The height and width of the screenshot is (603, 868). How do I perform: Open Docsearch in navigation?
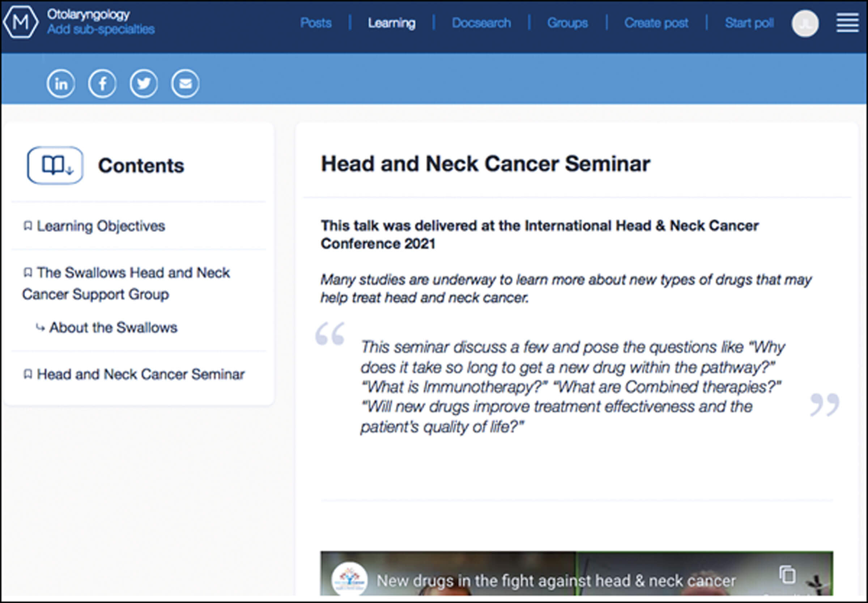click(481, 23)
